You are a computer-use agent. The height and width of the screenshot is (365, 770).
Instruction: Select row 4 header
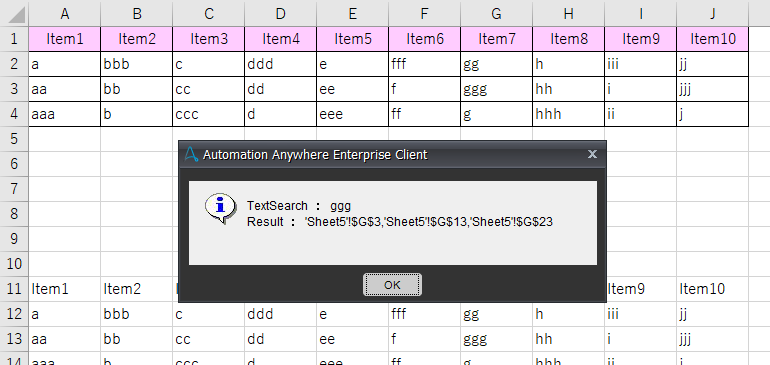tap(14, 114)
